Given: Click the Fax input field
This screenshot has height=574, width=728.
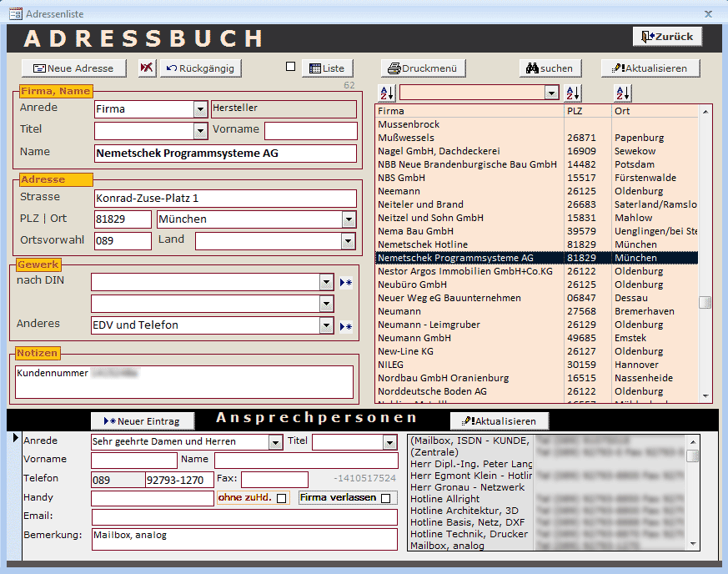Looking at the screenshot, I should pyautogui.click(x=274, y=480).
